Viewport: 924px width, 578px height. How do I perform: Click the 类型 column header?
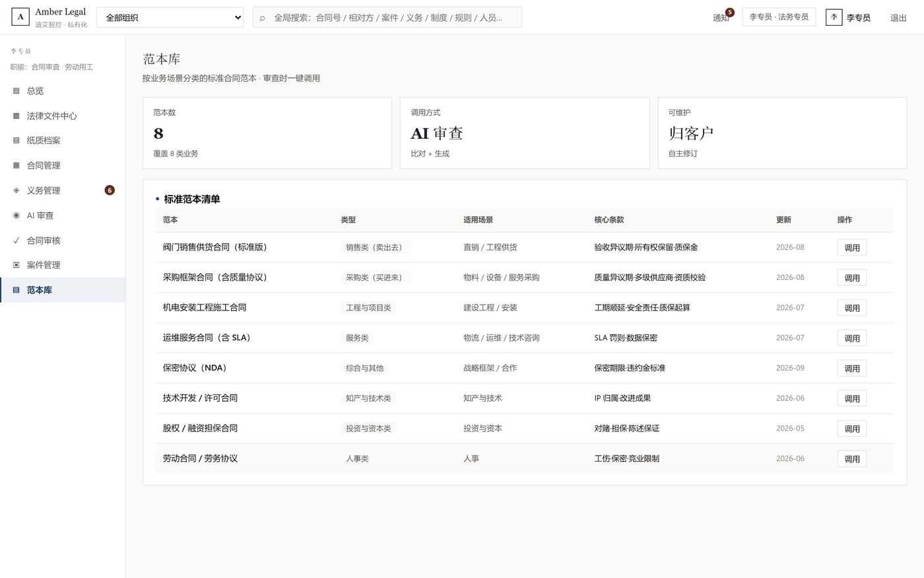(x=348, y=220)
